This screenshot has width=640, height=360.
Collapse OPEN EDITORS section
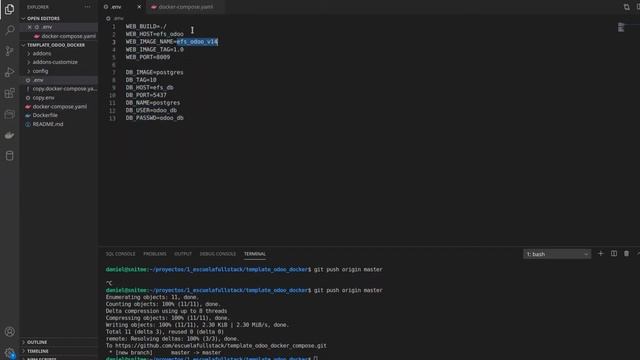tap(43, 18)
